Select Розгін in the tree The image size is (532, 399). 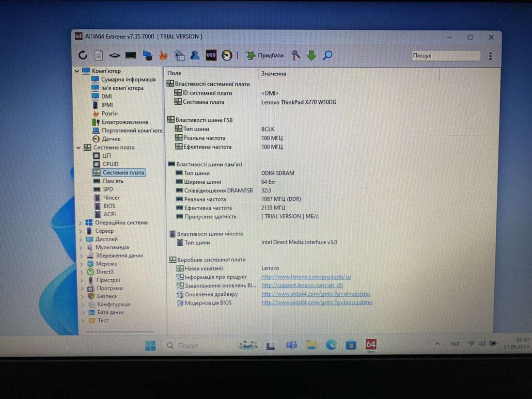105,113
